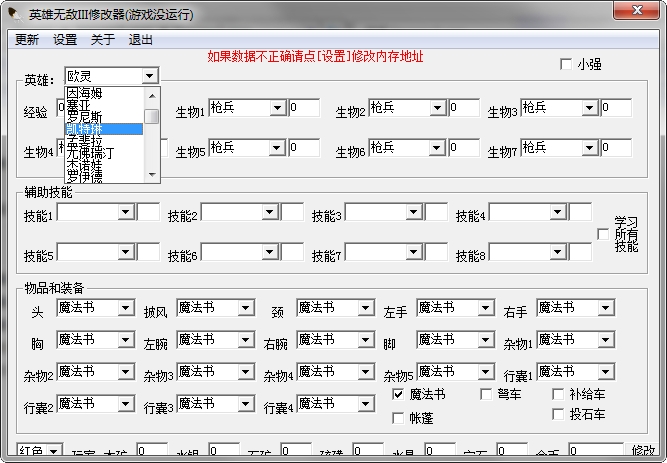Uncheck the 魔法书 checkbox
This screenshot has width=667, height=463.
(398, 394)
